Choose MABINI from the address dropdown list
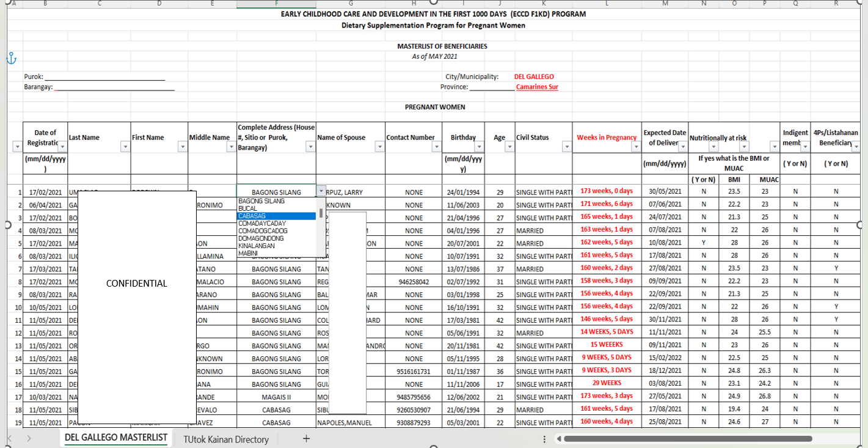Viewport: 868px width, 448px height. pos(277,253)
